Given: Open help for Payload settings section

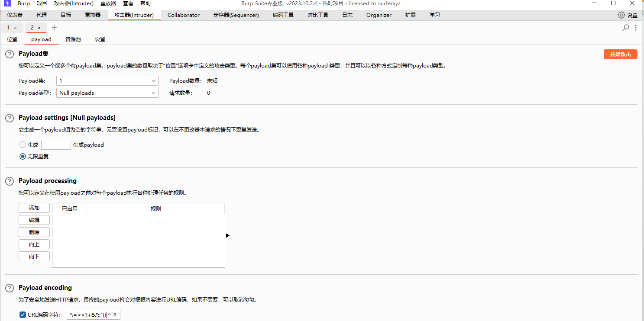Looking at the screenshot, I should 9,118.
